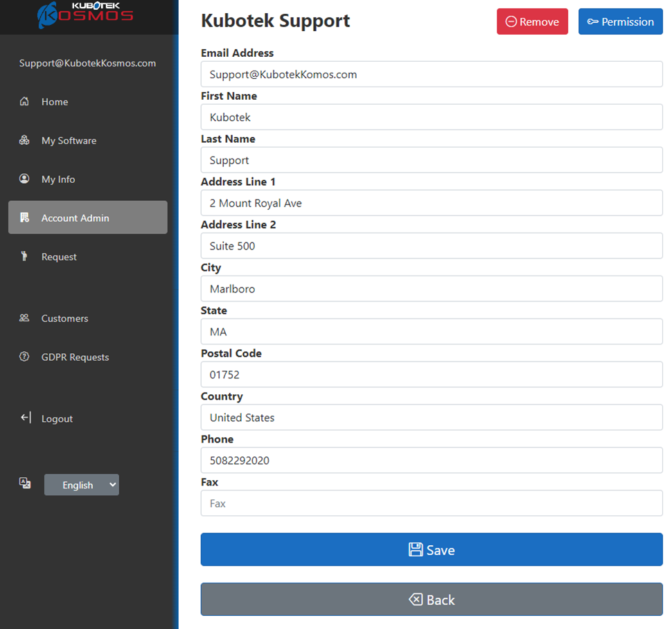Screen dimensions: 672x629
Task: Click into the empty Fax field
Action: tap(431, 504)
